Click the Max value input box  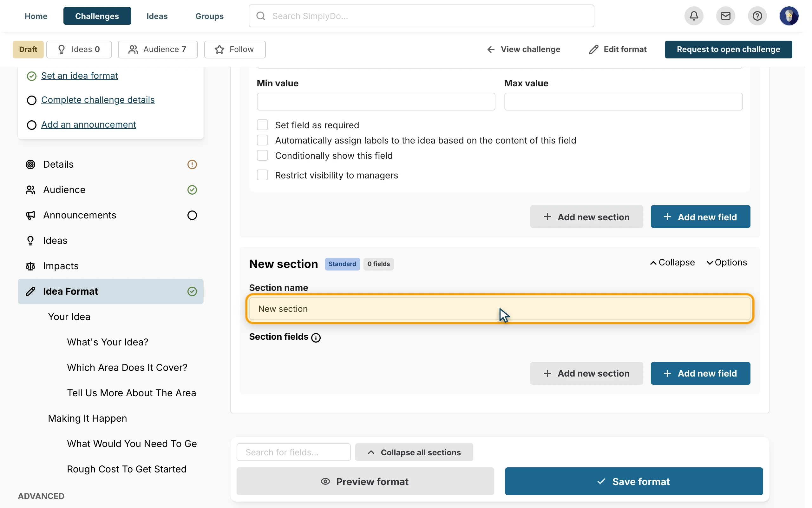click(623, 102)
